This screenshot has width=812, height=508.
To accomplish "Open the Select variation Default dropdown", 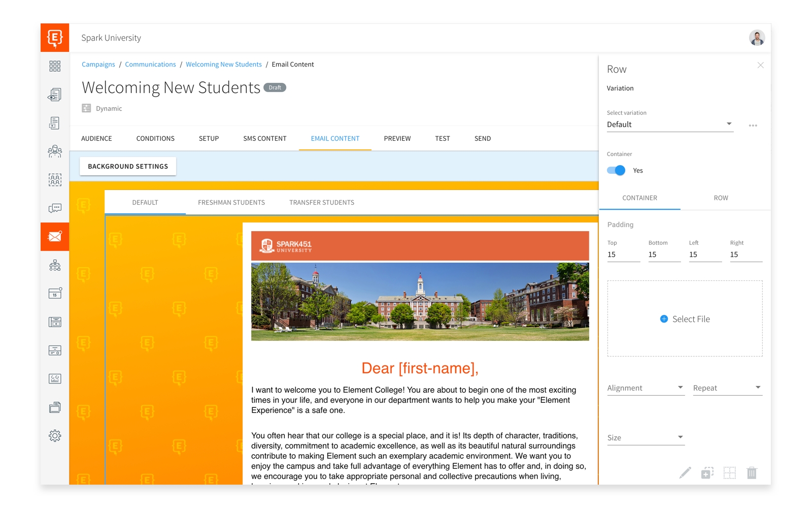I will point(670,124).
